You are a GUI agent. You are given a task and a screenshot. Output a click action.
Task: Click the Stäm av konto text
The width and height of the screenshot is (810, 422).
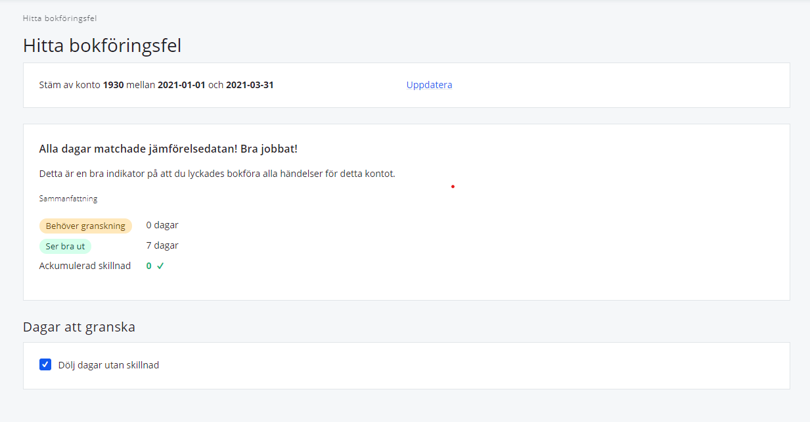pyautogui.click(x=68, y=85)
